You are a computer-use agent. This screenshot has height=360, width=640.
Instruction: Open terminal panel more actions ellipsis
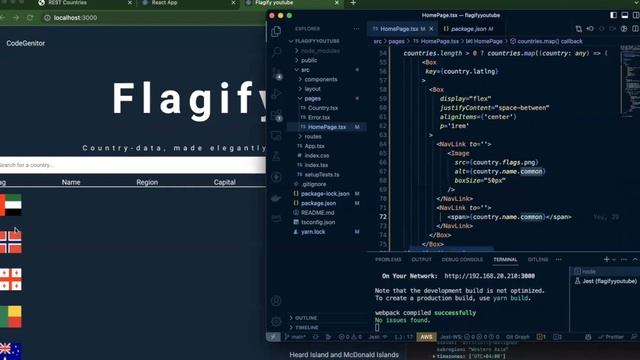click(624, 259)
